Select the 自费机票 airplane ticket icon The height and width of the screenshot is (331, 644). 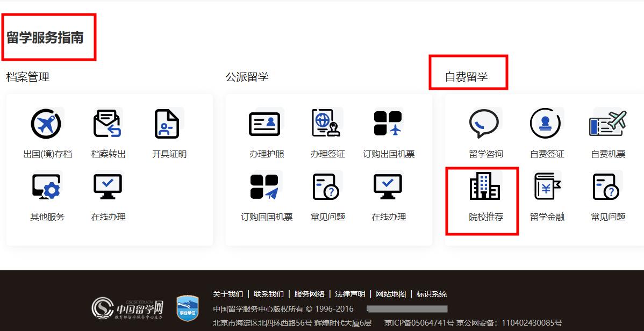[607, 123]
